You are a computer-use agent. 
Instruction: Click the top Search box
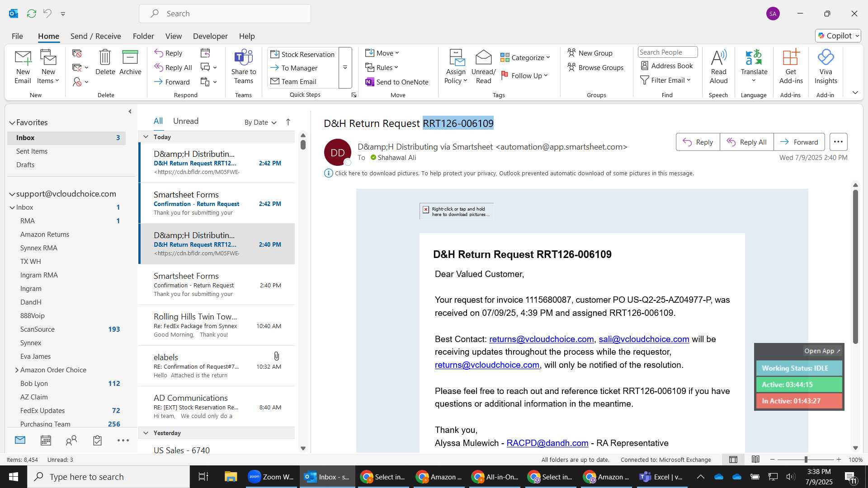pos(225,14)
